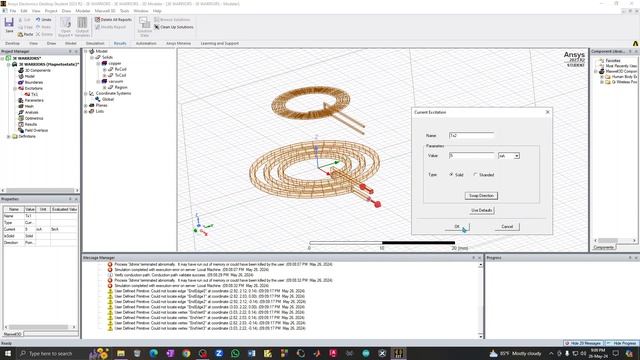Click the excitation Name input field
Screen dimensions: 640x360
point(471,135)
